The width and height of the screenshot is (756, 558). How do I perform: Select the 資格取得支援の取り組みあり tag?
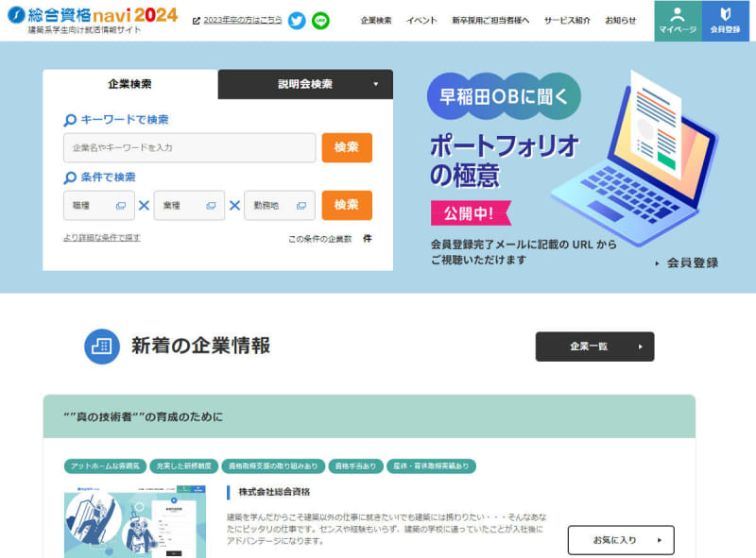(x=273, y=466)
